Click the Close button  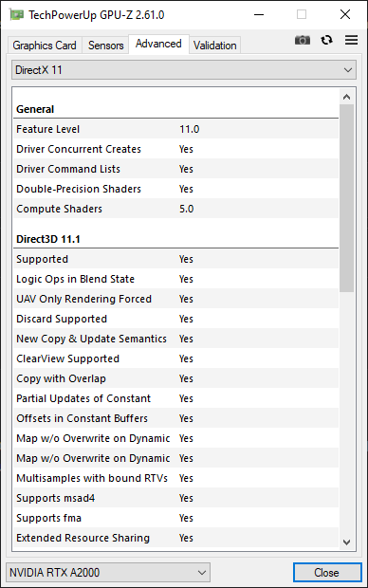coord(327,573)
